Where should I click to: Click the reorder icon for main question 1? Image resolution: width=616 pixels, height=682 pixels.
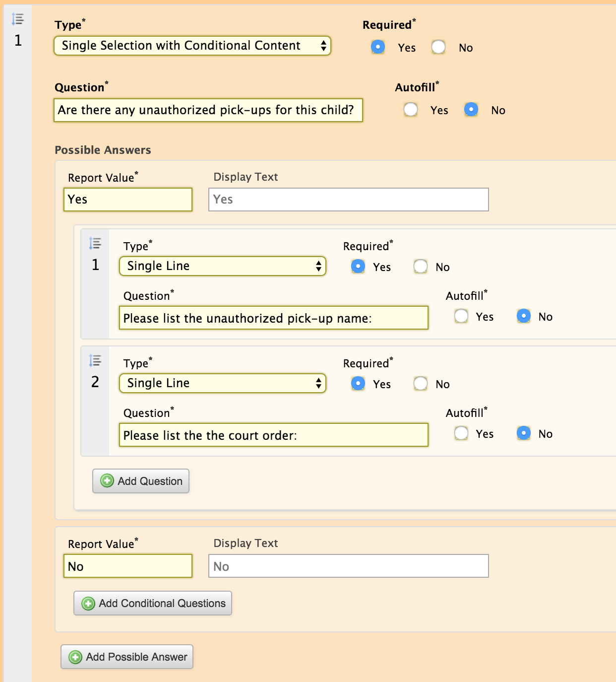click(x=18, y=19)
